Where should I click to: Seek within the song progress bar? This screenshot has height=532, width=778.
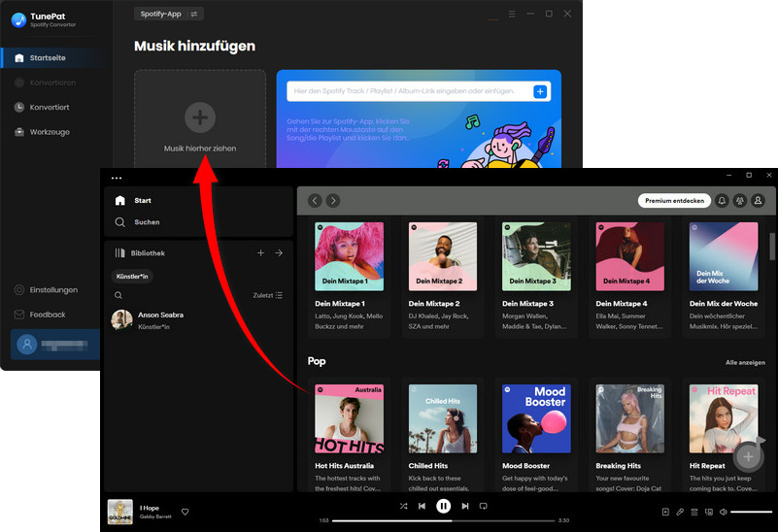click(443, 520)
